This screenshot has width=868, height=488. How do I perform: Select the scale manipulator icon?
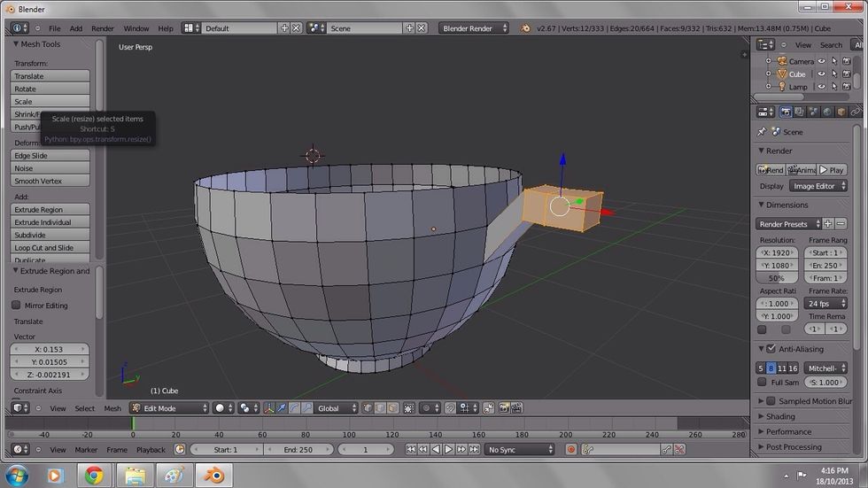306,408
